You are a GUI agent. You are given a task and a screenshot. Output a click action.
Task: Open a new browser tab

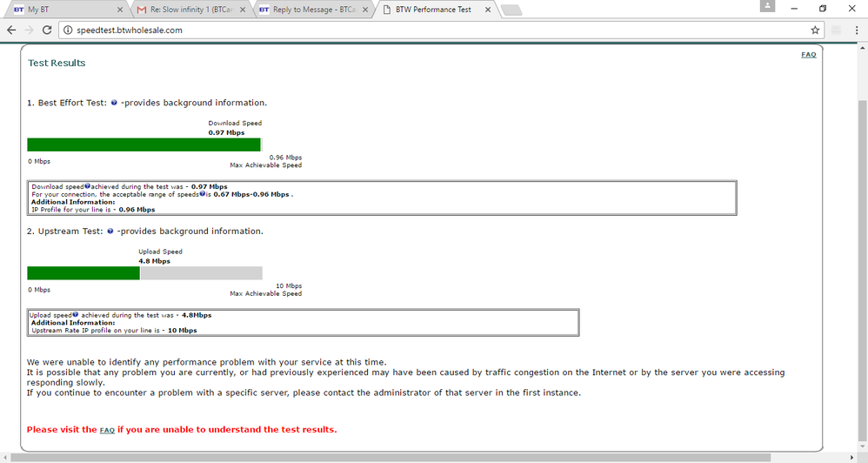point(511,10)
